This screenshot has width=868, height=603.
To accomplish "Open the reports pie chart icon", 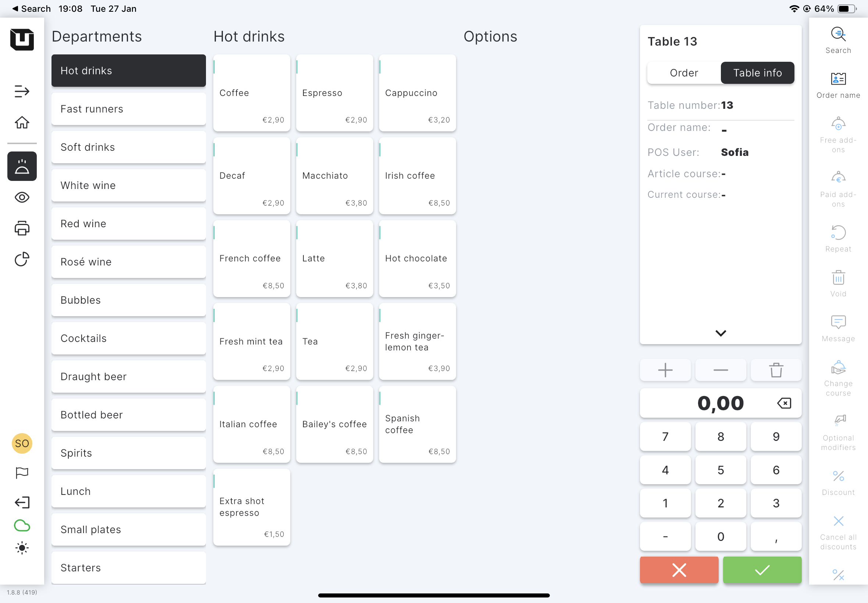I will coord(22,259).
